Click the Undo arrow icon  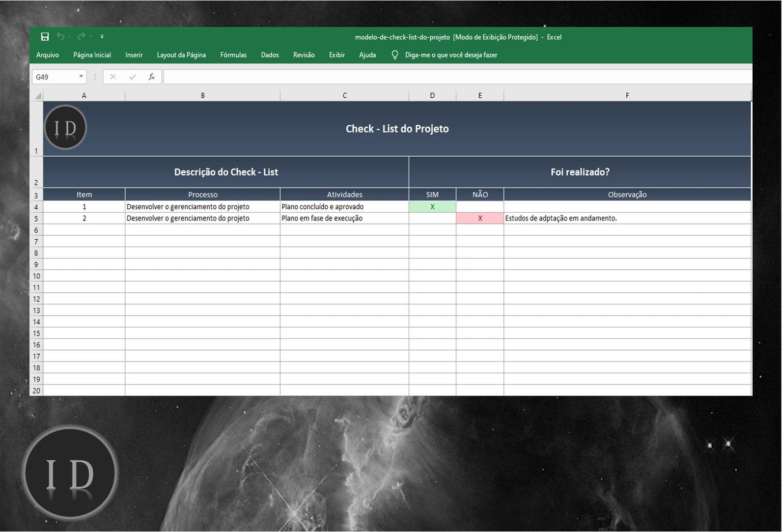click(60, 36)
